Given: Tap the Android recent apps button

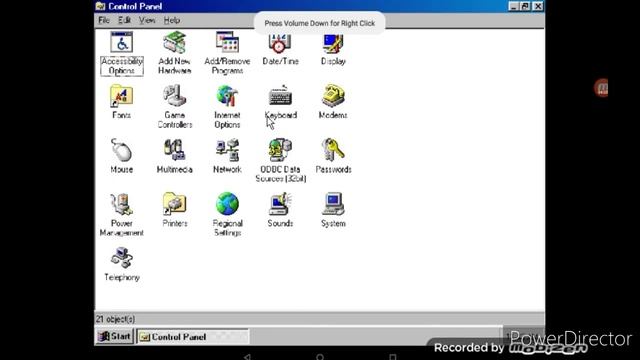Looking at the screenshot, I should point(393,357).
